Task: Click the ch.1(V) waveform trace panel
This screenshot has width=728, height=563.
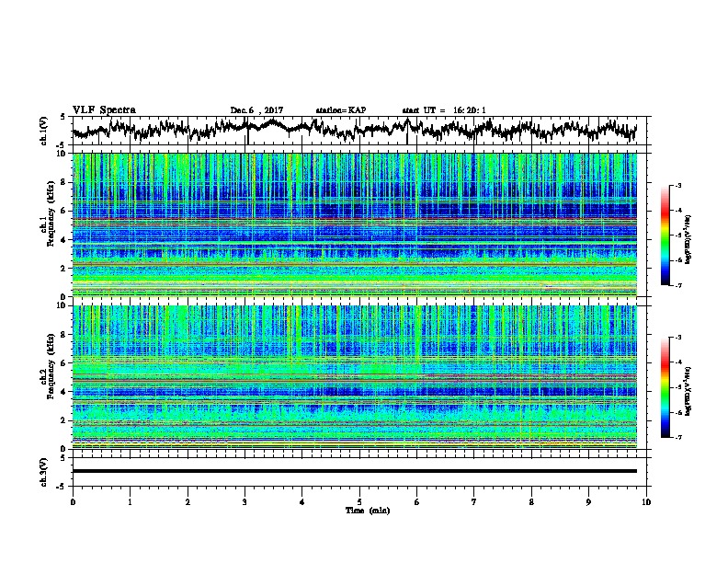Action: (359, 131)
